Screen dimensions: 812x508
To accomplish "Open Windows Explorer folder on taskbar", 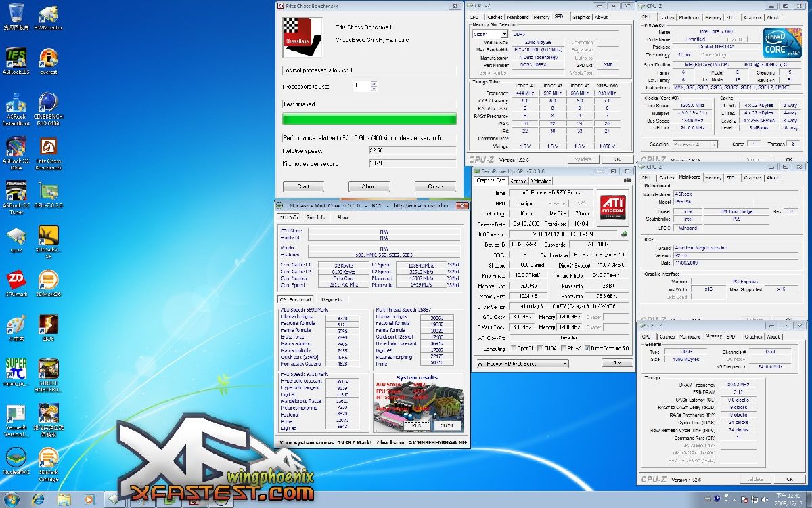I will [65, 499].
